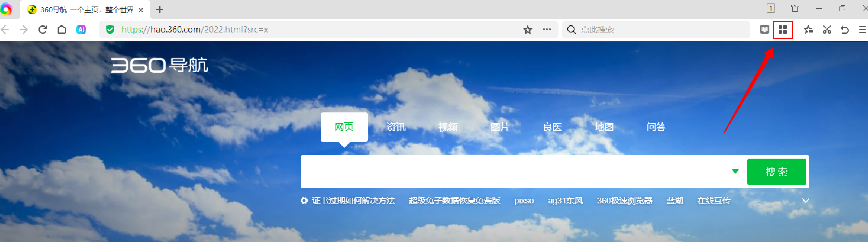Open the skin shirt icon
Viewport: 868px width, 242px height.
(795, 8)
